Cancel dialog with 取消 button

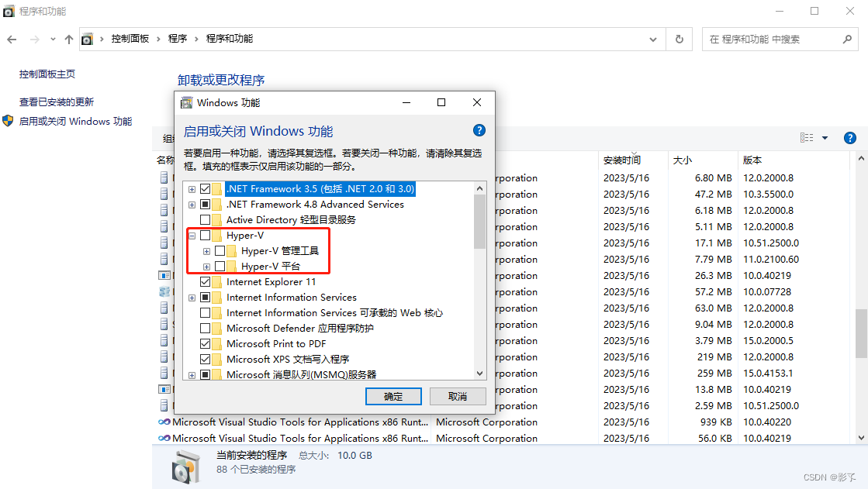[457, 396]
